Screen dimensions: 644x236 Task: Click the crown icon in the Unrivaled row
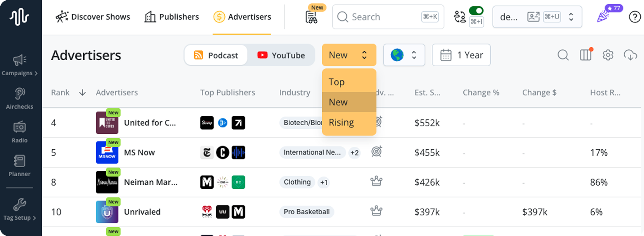click(376, 211)
